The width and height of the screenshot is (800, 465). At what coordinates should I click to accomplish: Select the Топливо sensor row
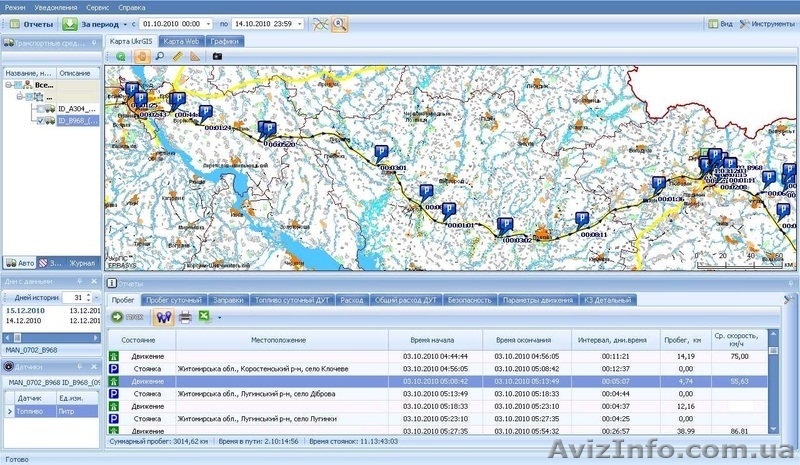pos(52,411)
